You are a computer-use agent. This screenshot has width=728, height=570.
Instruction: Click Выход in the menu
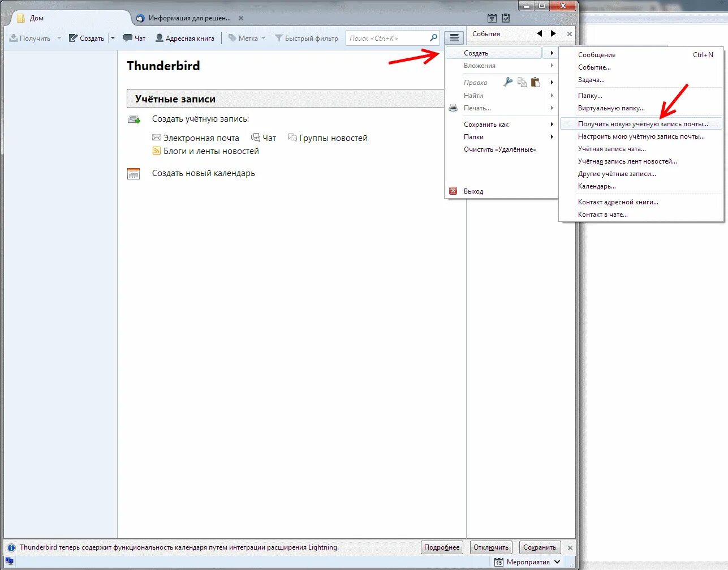point(501,191)
